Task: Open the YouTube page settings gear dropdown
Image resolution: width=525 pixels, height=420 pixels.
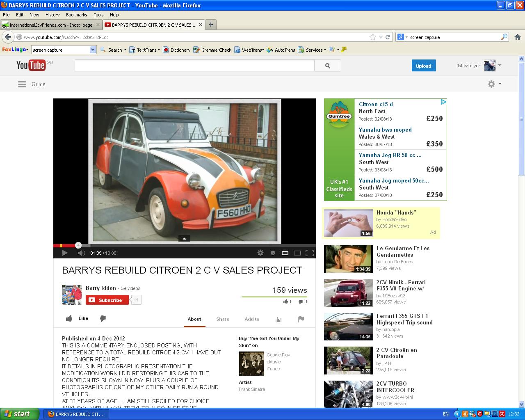Action: pyautogui.click(x=494, y=84)
